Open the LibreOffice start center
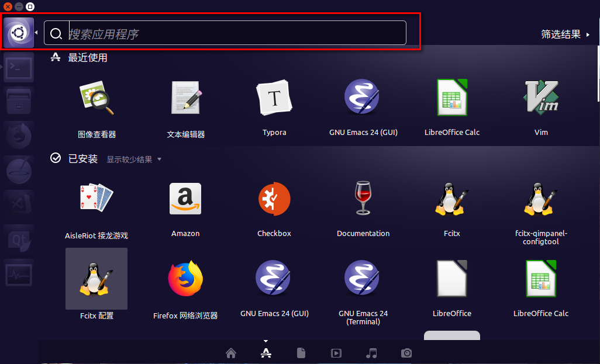The image size is (600, 364). coord(452,279)
